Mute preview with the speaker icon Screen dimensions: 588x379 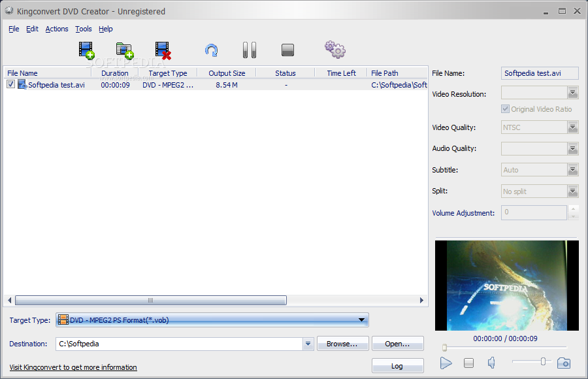491,363
